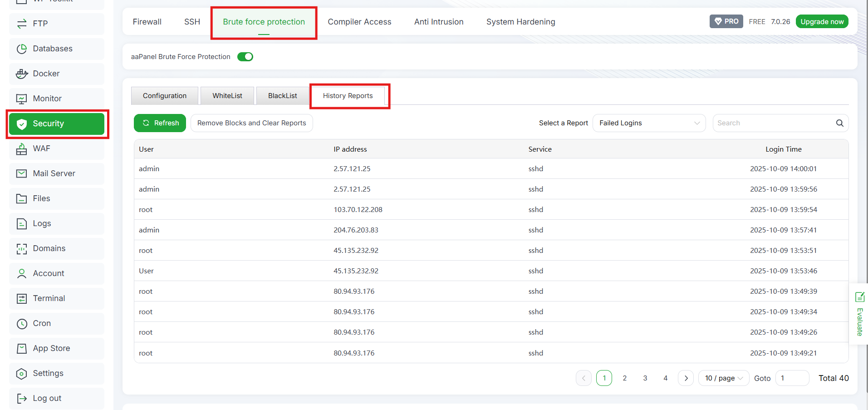
Task: Click the Settings gear icon
Action: [21, 373]
